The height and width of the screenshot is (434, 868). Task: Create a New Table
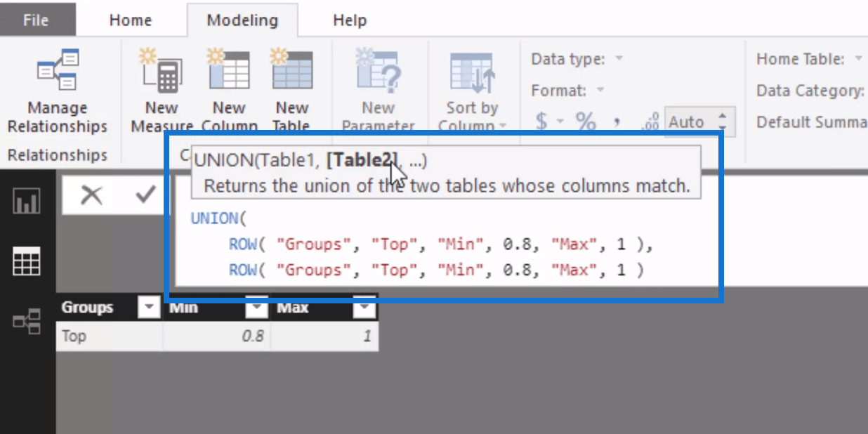[292, 90]
